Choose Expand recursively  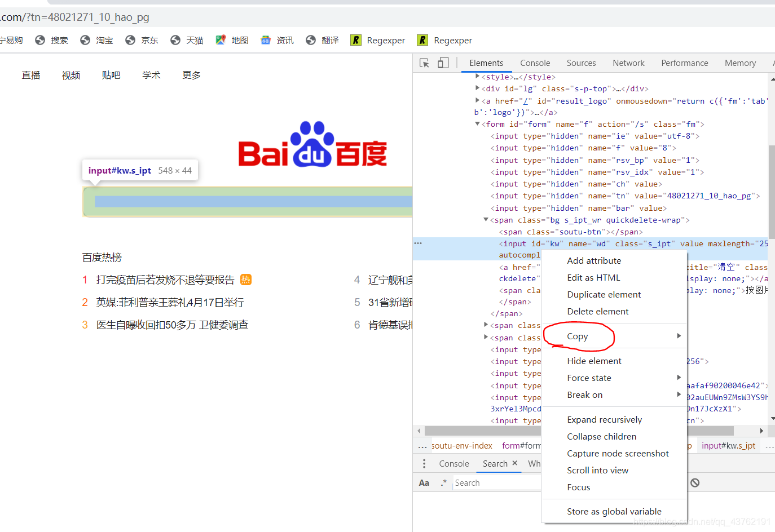pos(614,419)
